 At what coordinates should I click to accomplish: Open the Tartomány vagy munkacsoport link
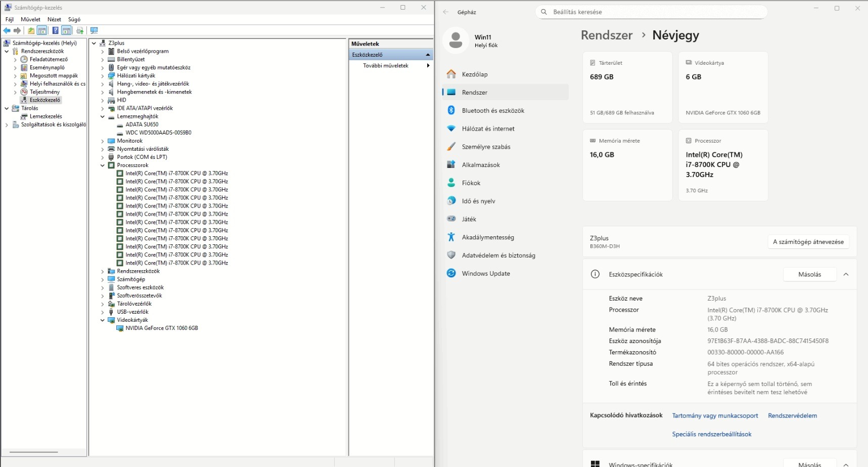coord(715,416)
